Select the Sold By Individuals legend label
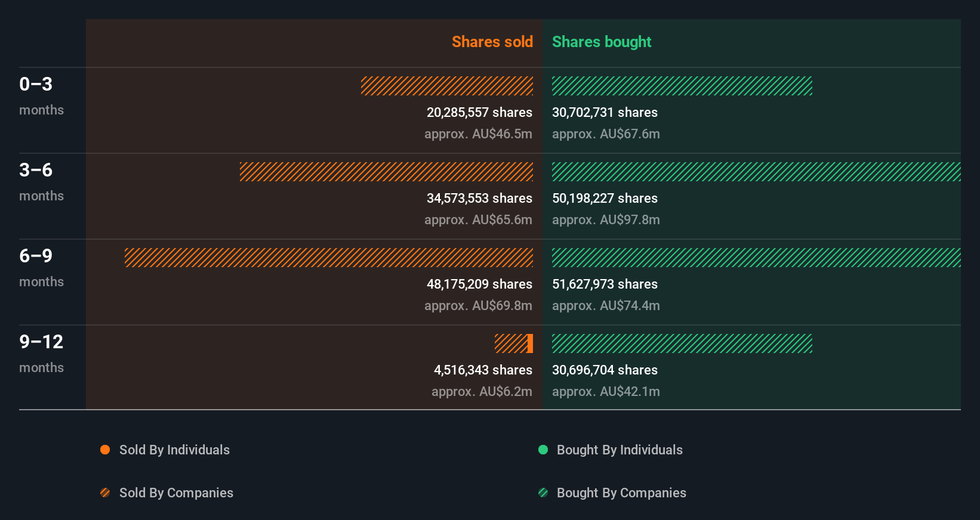980x520 pixels. tap(174, 450)
